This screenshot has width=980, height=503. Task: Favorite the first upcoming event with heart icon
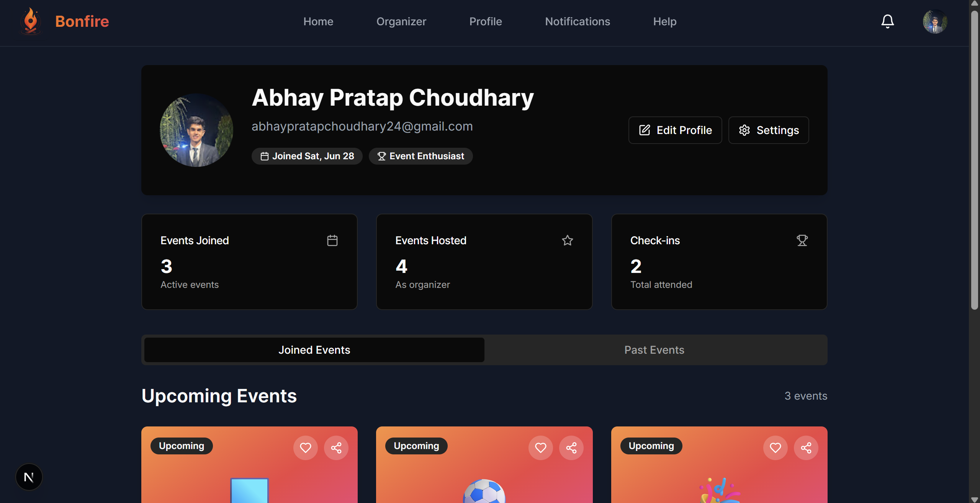(305, 447)
